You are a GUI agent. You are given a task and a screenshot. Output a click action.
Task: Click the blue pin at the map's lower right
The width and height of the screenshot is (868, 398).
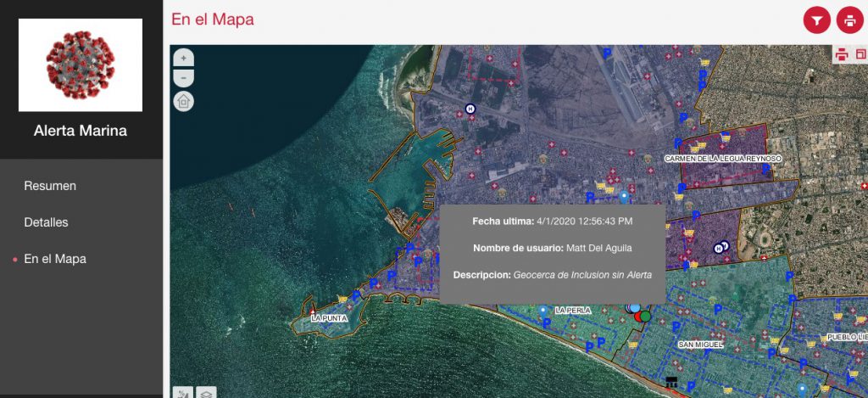click(x=801, y=389)
